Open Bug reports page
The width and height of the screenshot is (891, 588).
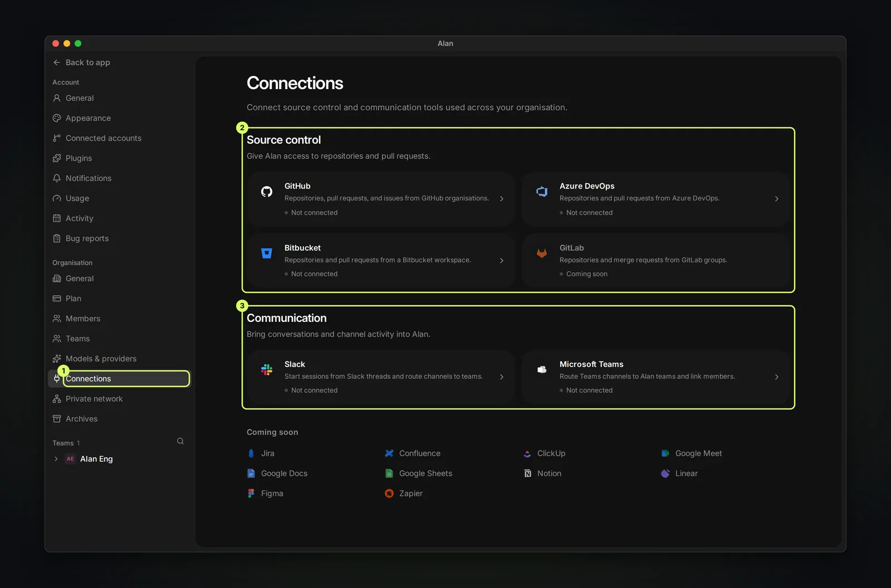point(120,238)
